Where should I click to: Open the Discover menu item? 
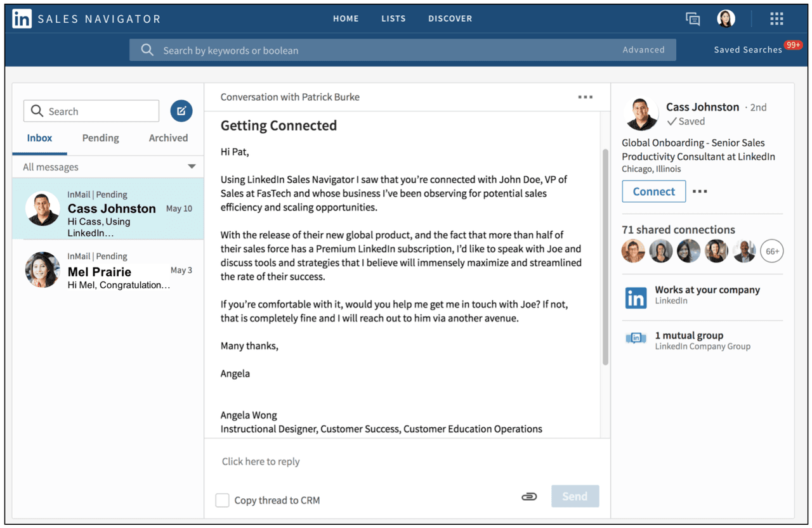point(450,19)
